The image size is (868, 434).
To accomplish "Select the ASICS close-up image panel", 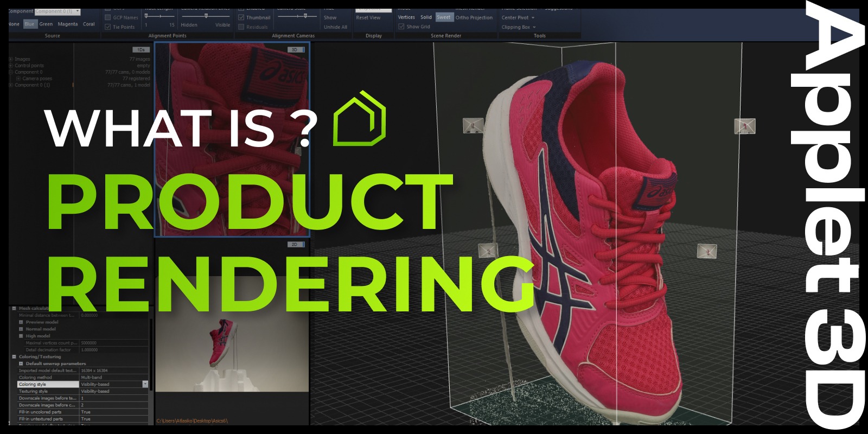I will tap(232, 139).
